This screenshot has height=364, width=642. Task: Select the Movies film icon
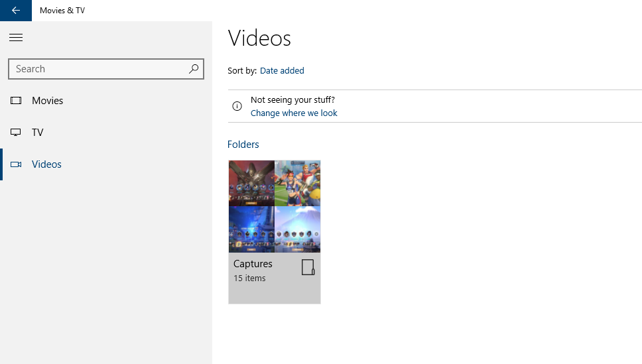16,101
